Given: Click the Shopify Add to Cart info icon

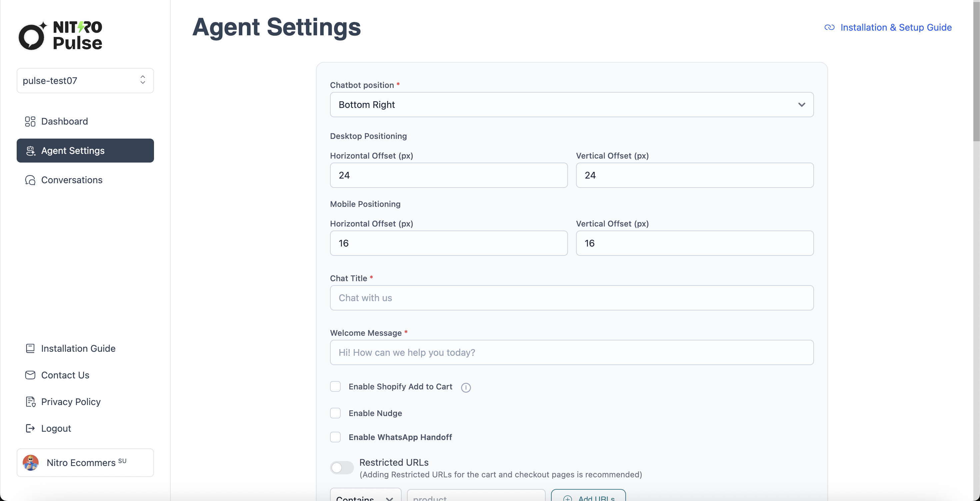Looking at the screenshot, I should coord(466,387).
